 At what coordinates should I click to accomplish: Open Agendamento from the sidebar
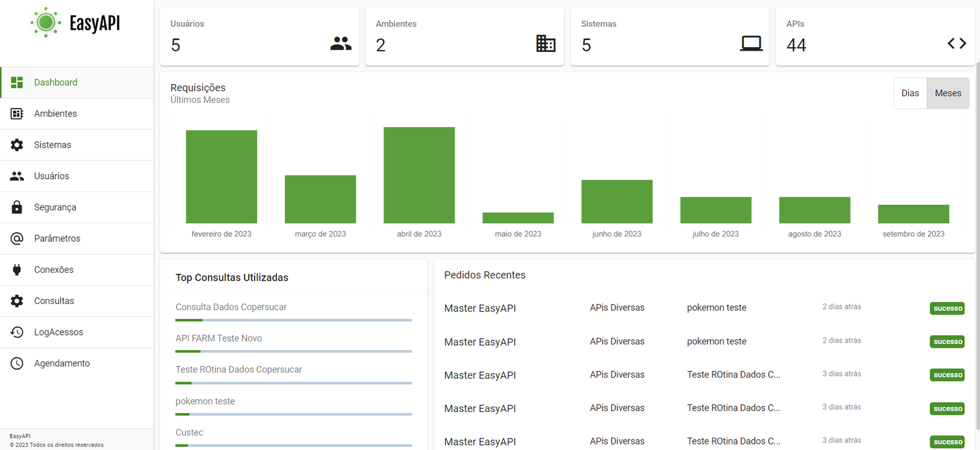point(77,364)
